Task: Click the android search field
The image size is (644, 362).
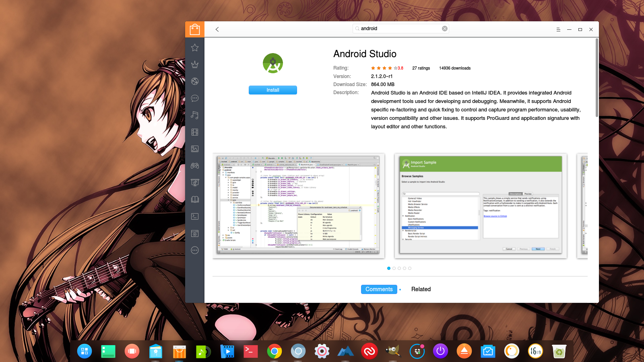Action: pos(400,29)
